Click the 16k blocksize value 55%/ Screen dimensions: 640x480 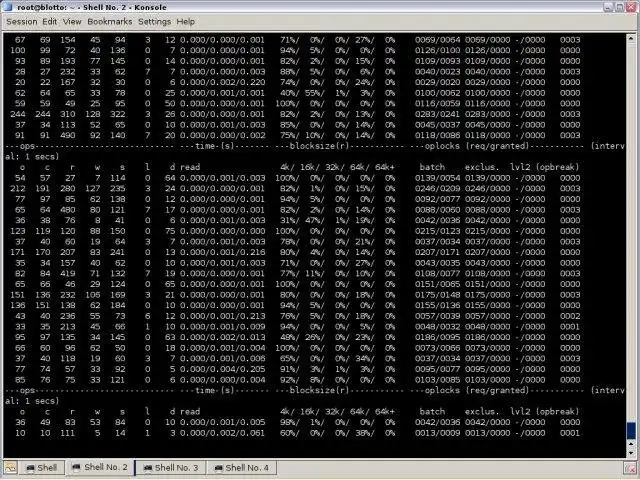click(x=314, y=93)
